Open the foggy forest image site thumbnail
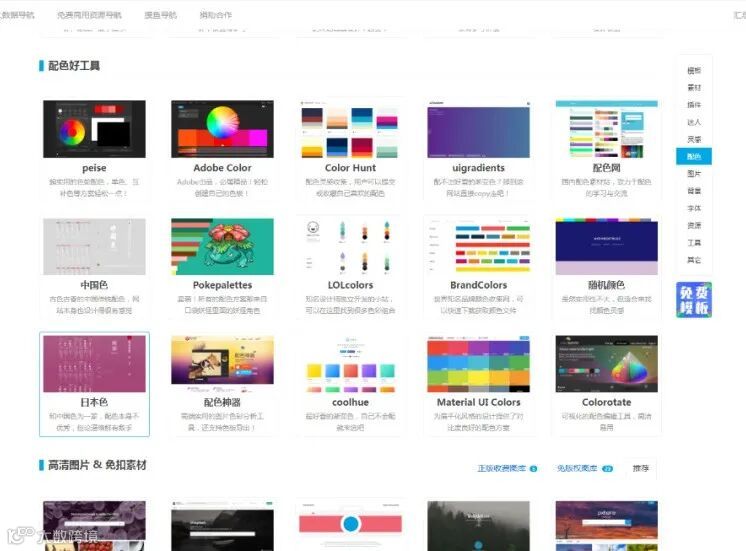Viewport: 746px width, 551px height. coord(478,526)
